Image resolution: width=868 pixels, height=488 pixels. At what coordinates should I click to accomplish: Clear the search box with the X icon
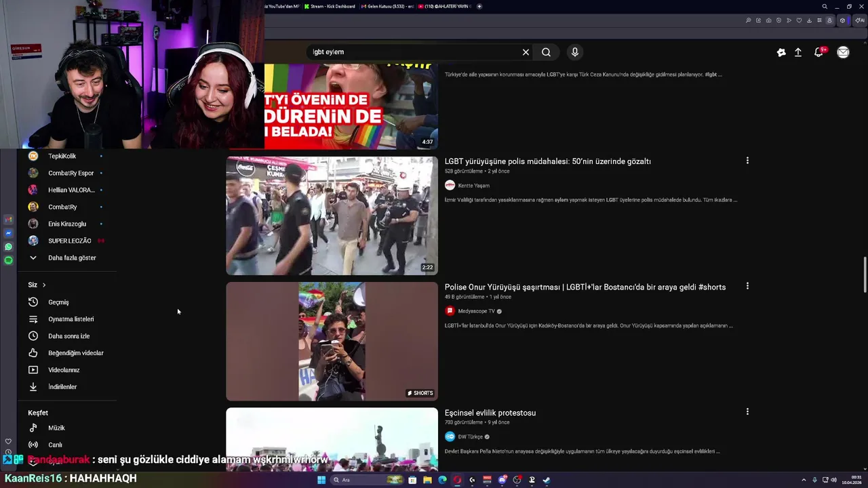(526, 52)
